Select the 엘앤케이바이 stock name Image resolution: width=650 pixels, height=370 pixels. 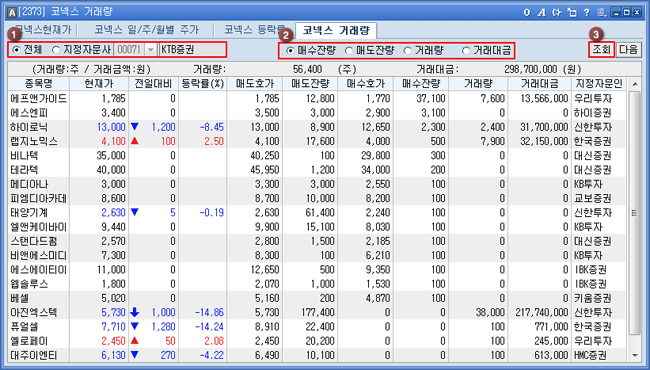coord(38,227)
